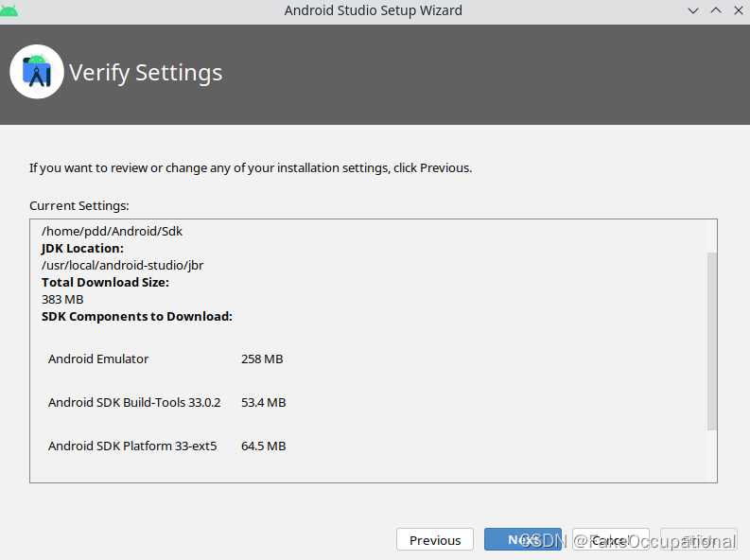Click the 383 MB value
The width and height of the screenshot is (750, 560).
(62, 299)
